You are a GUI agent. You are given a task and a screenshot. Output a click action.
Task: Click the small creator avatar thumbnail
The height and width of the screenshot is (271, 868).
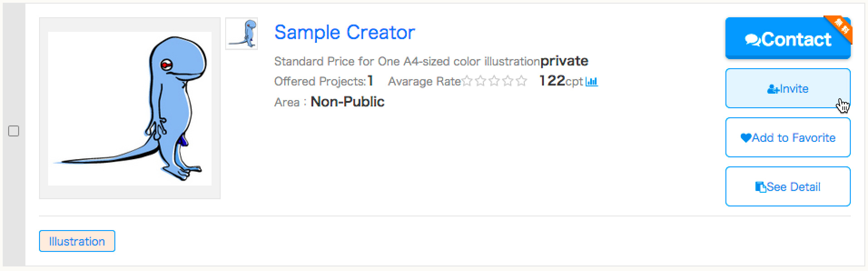tap(242, 34)
